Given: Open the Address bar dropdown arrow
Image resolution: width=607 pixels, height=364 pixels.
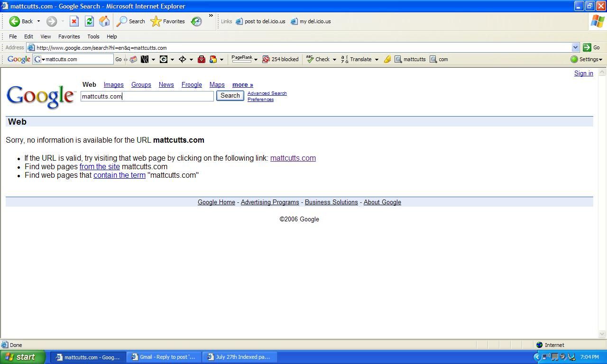Looking at the screenshot, I should tap(575, 47).
